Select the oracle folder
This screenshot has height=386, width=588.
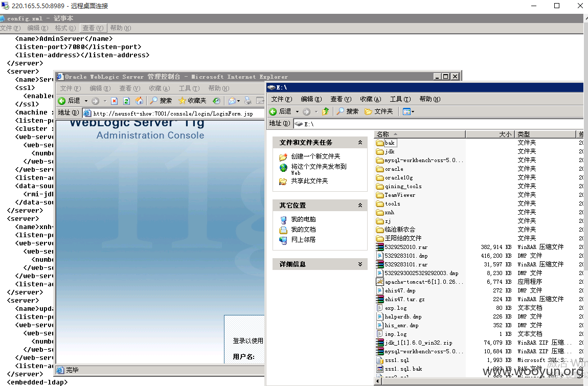390,169
